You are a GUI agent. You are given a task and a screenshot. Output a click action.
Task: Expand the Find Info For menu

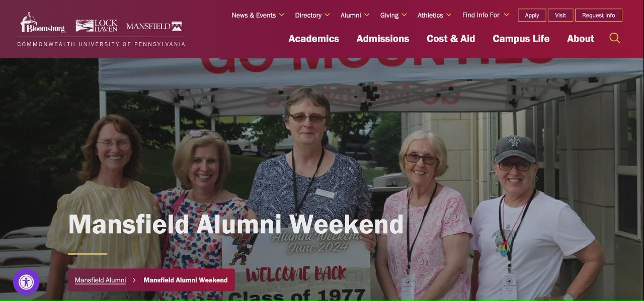[486, 15]
